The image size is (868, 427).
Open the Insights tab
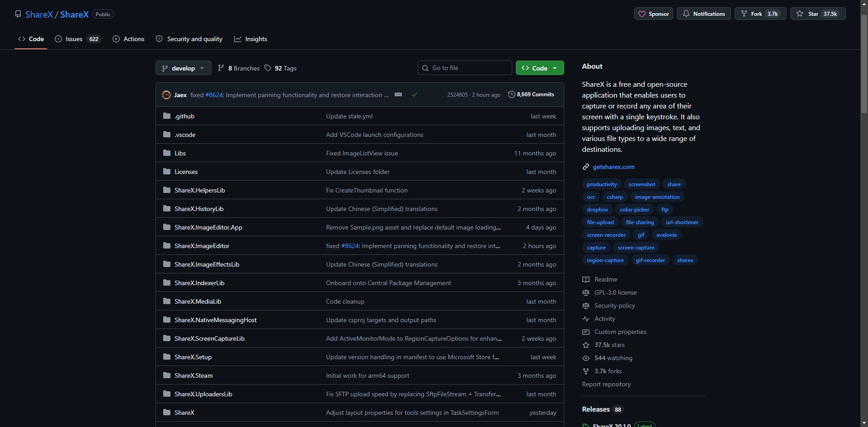click(251, 39)
